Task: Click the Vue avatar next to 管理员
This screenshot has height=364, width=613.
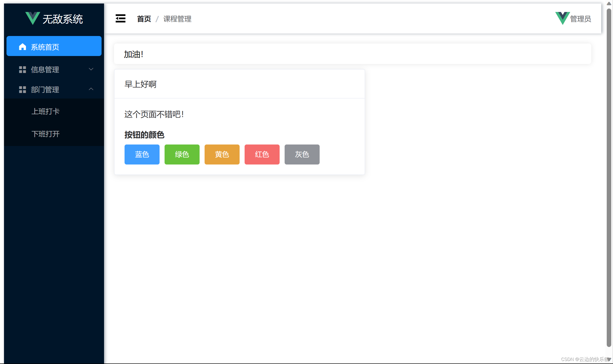Action: point(562,18)
